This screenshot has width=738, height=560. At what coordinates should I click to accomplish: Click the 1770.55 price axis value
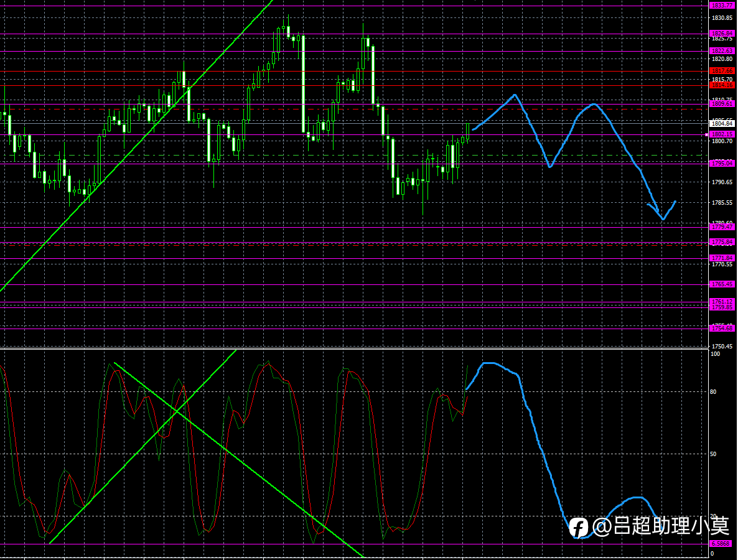point(722,264)
